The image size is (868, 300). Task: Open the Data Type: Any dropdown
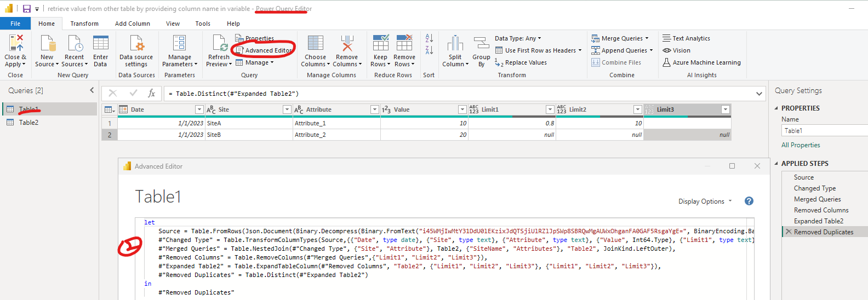coord(518,38)
